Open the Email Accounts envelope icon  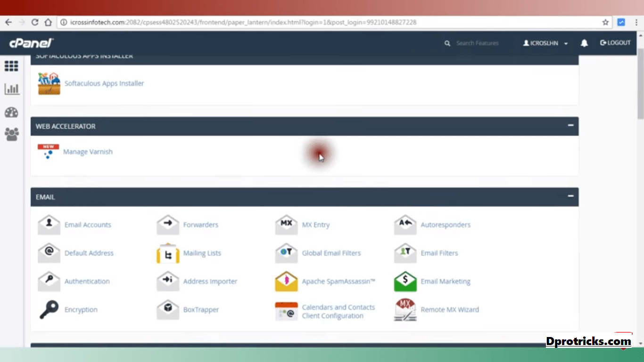(x=49, y=225)
